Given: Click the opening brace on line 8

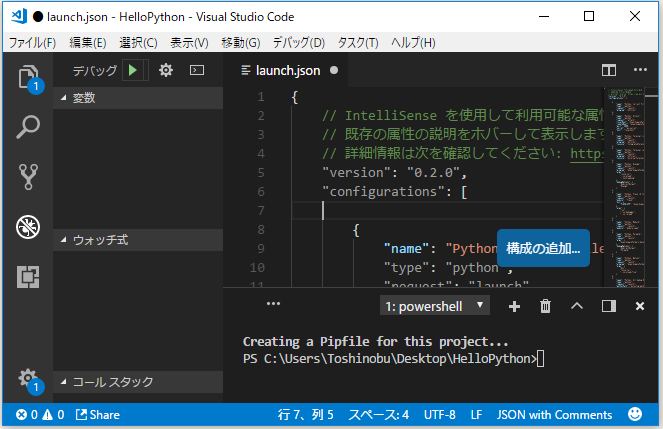Looking at the screenshot, I should (356, 230).
